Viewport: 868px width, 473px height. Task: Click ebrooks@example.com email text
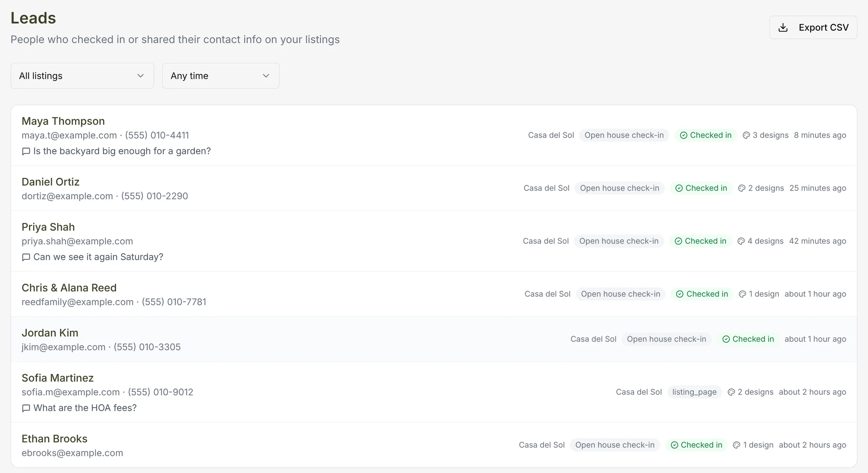tap(72, 453)
